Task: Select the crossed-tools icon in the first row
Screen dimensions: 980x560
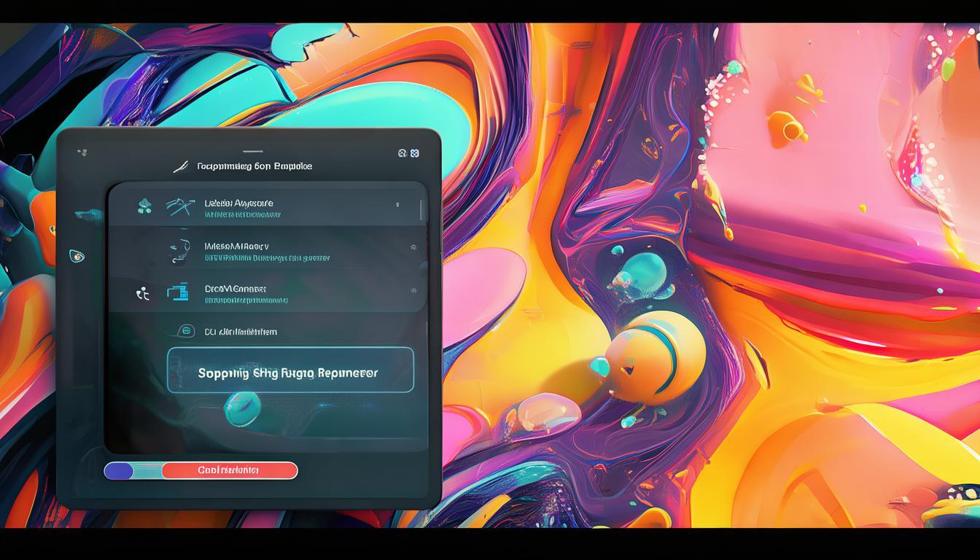Action: (179, 207)
